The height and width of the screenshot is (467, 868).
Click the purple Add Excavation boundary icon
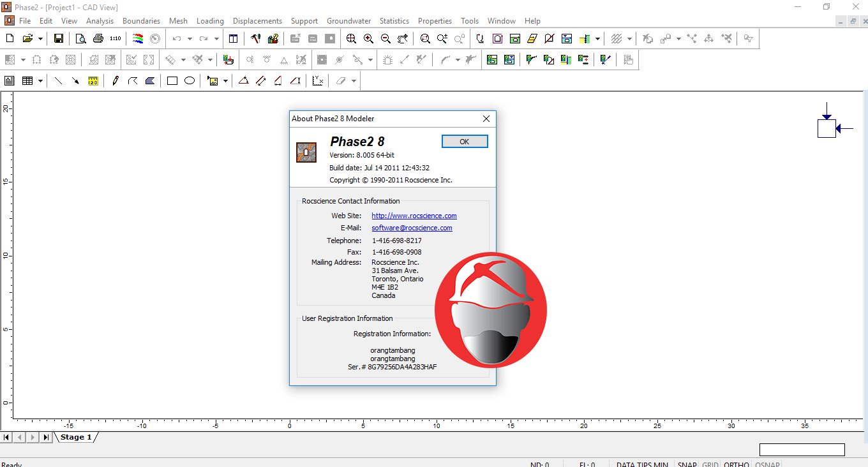(498, 38)
